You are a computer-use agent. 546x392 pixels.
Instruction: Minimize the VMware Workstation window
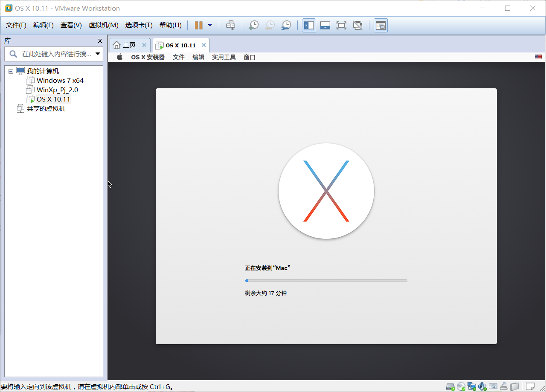click(x=482, y=8)
